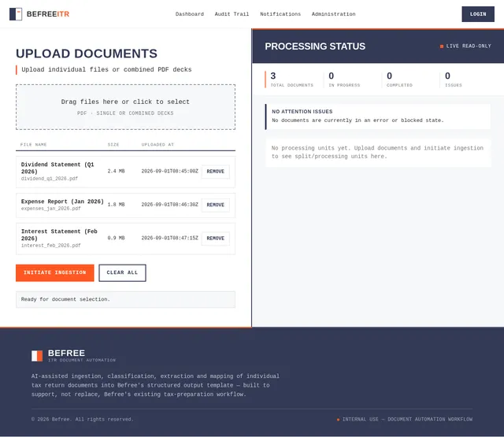Click the Befree footer logo icon
This screenshot has height=437, width=504.
click(x=37, y=356)
